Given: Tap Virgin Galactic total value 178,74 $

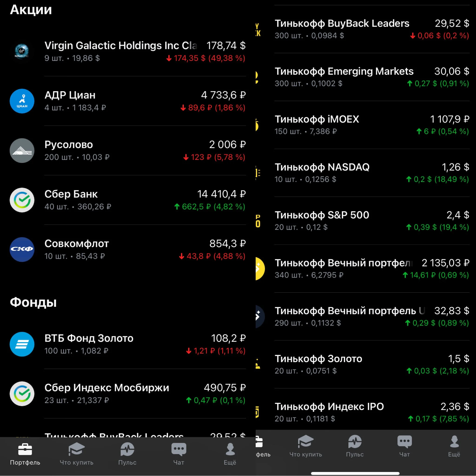Looking at the screenshot, I should click(226, 46).
